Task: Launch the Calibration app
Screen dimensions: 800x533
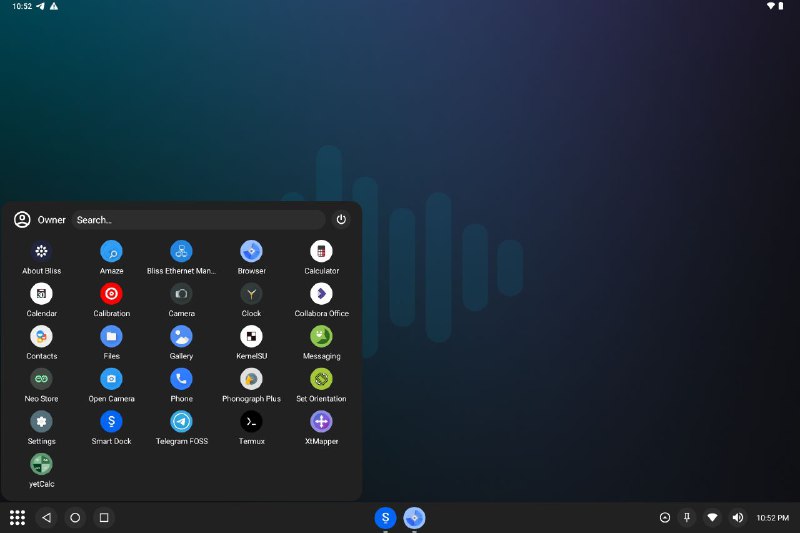Action: coord(111,294)
